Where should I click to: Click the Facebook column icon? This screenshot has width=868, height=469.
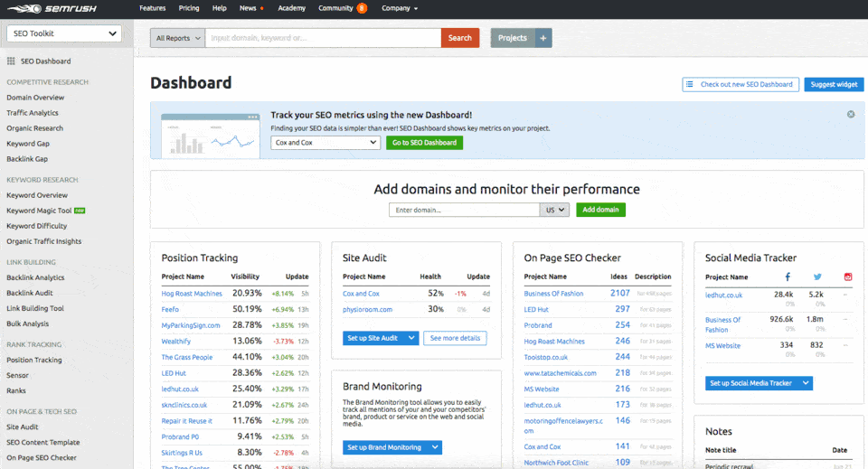tap(788, 277)
